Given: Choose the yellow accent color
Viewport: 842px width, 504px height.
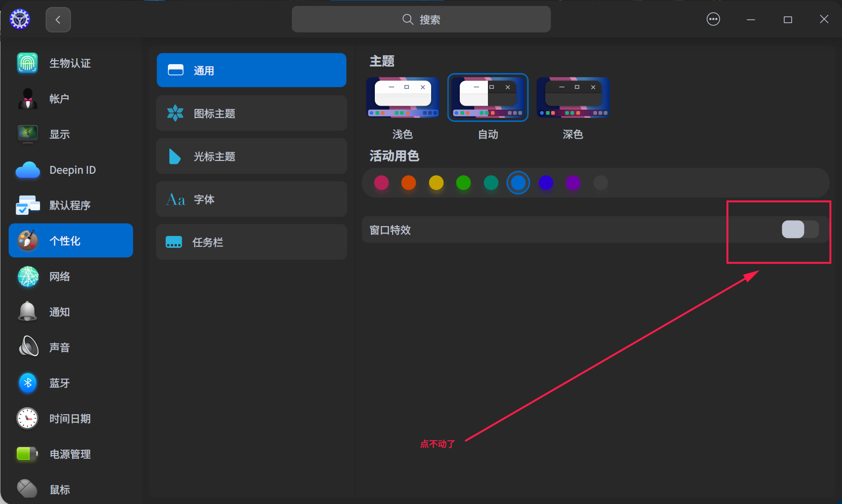Looking at the screenshot, I should (x=436, y=183).
